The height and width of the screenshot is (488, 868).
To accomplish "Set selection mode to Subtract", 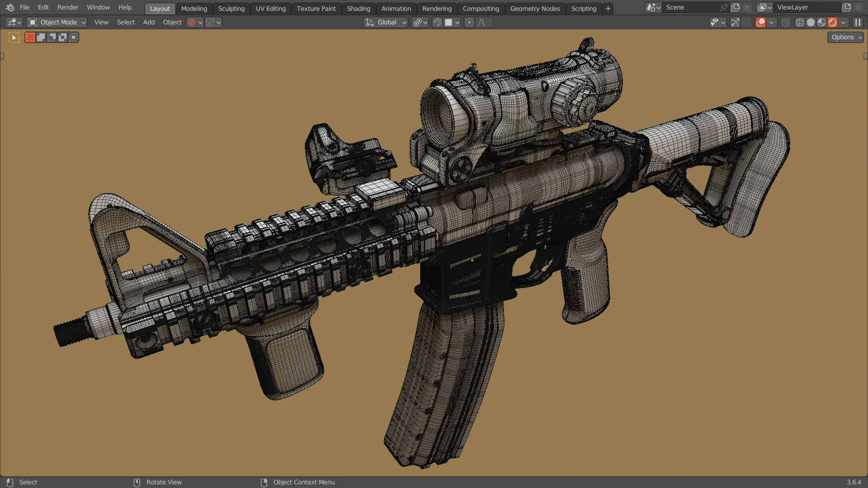I will coord(52,37).
